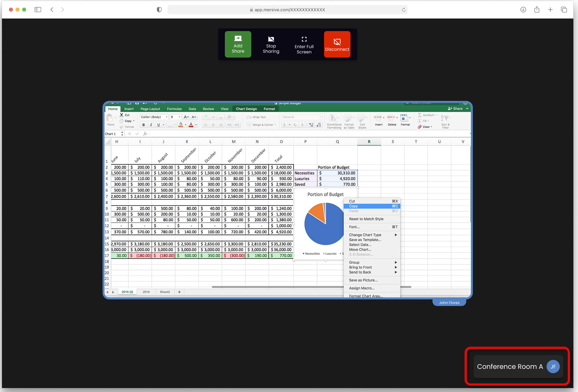The image size is (578, 392).
Task: Open the Sheet2 tab
Action: click(165, 292)
